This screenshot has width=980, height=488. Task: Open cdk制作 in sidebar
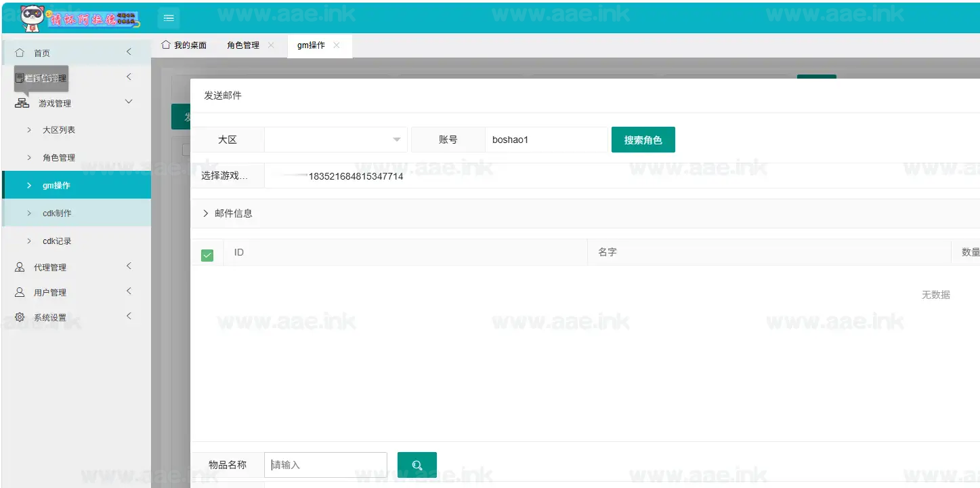point(77,213)
